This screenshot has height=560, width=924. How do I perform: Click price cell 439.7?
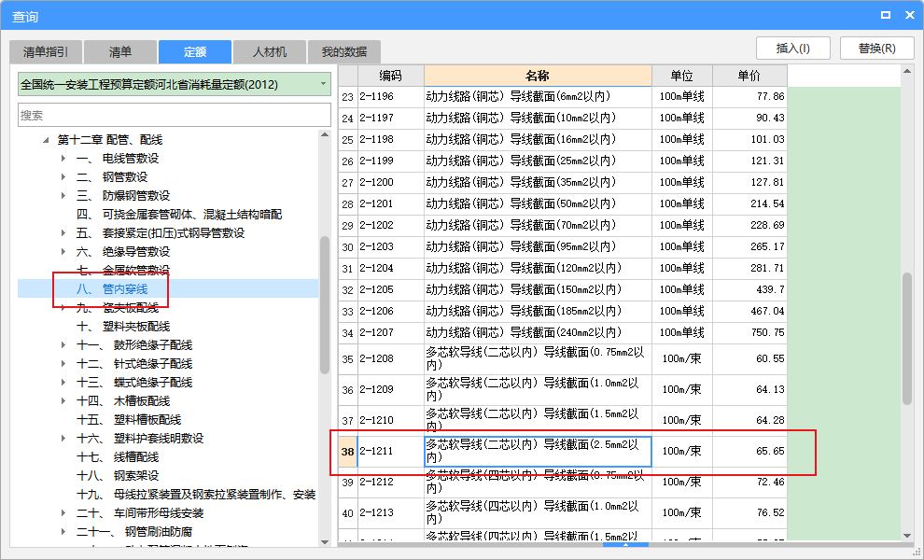click(749, 289)
